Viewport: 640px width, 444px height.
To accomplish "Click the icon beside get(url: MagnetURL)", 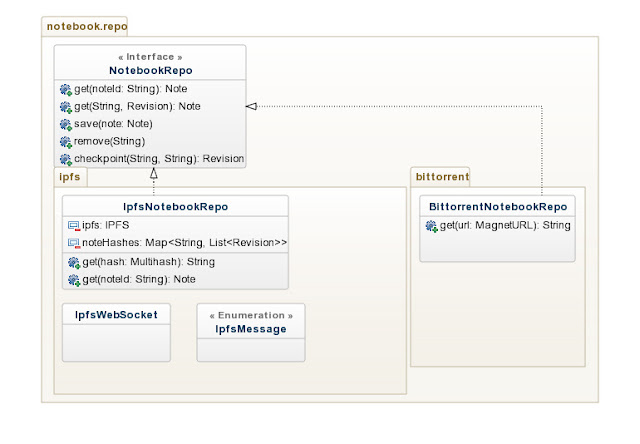I will (x=432, y=226).
